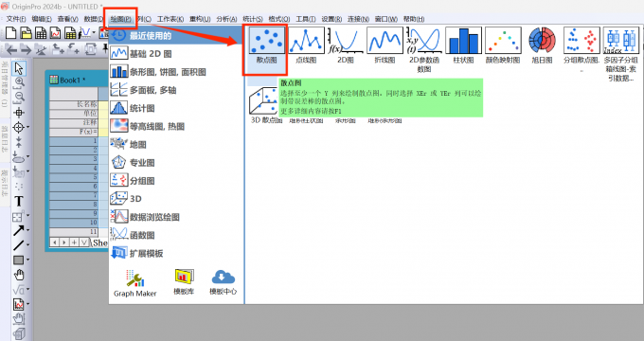Click the New Workbook toolbar icon

41,32
